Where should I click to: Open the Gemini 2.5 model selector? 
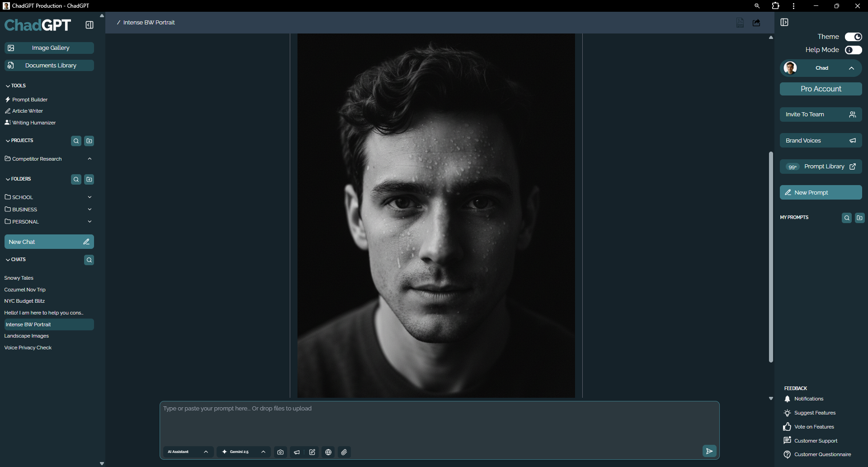pyautogui.click(x=243, y=452)
